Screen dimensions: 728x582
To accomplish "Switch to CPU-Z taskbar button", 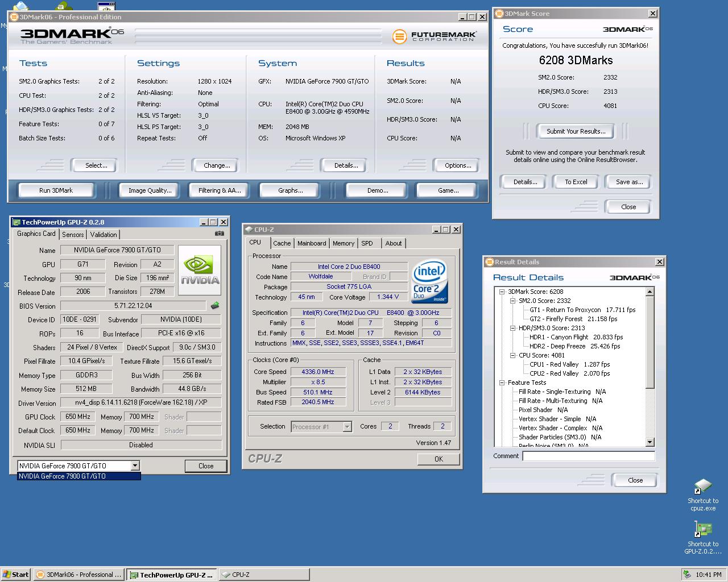I will point(264,575).
